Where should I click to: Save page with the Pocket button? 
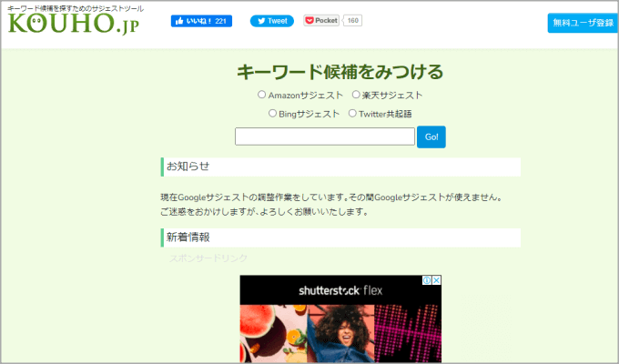(321, 21)
